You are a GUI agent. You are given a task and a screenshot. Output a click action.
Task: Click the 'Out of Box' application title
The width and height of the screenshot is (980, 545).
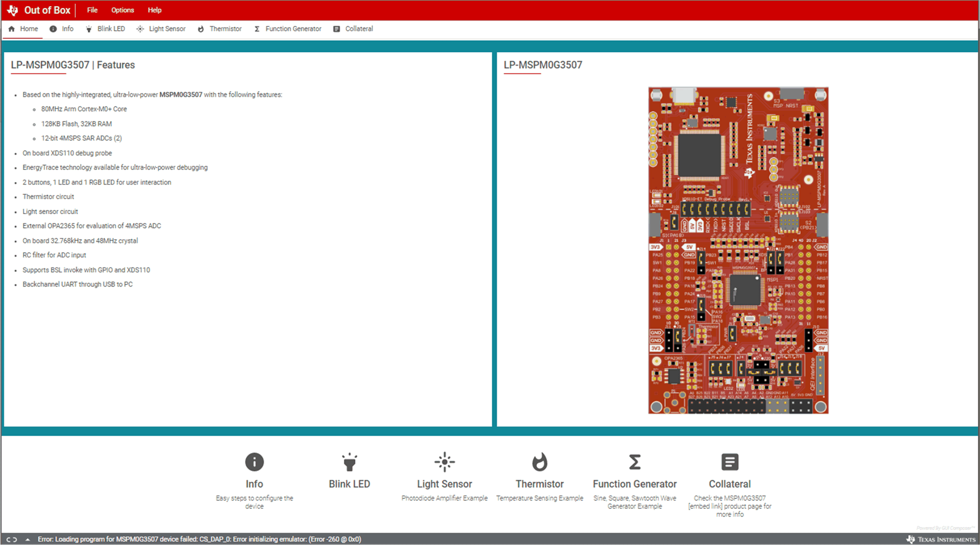tap(47, 10)
